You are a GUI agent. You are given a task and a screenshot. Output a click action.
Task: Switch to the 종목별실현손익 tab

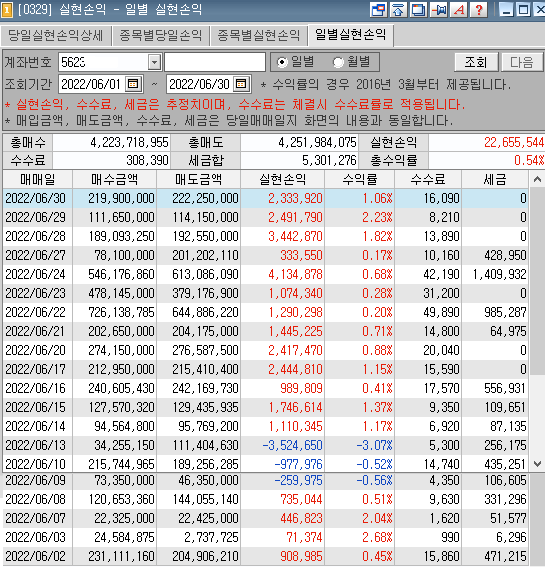(259, 35)
